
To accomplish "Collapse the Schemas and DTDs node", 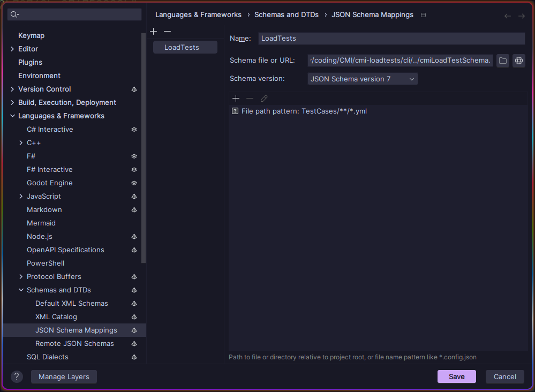I will click(21, 290).
